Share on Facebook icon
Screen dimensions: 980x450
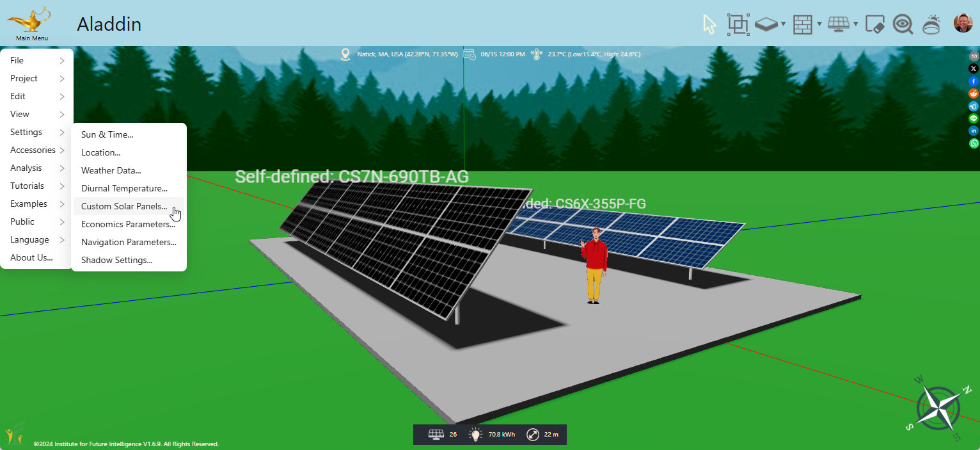click(974, 81)
